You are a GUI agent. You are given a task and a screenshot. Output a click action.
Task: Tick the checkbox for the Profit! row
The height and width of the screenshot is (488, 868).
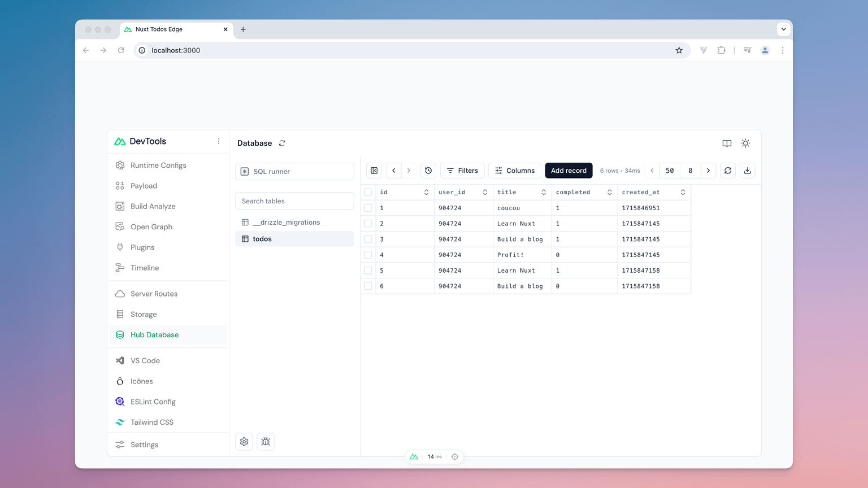[368, 255]
